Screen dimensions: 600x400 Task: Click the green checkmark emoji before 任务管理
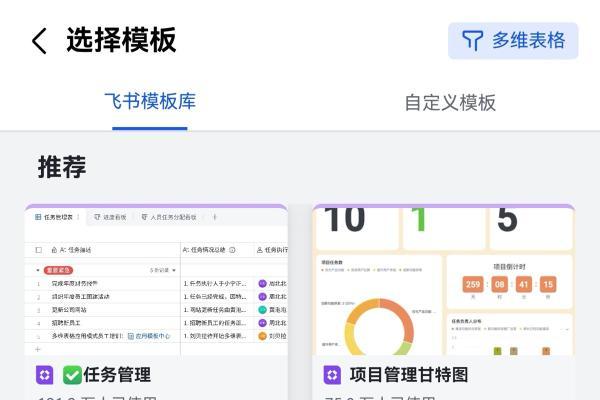(72, 375)
